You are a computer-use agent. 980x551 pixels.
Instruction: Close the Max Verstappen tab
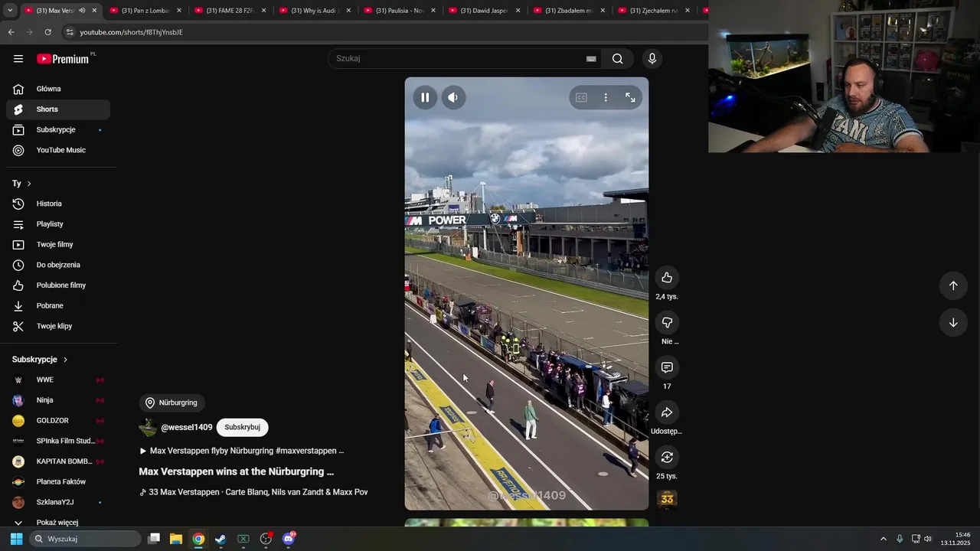tap(94, 11)
